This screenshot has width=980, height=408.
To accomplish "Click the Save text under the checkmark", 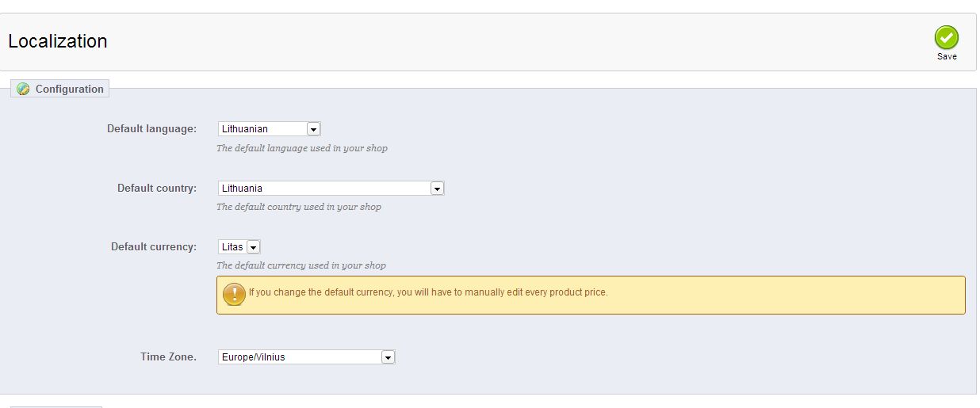I will point(947,56).
